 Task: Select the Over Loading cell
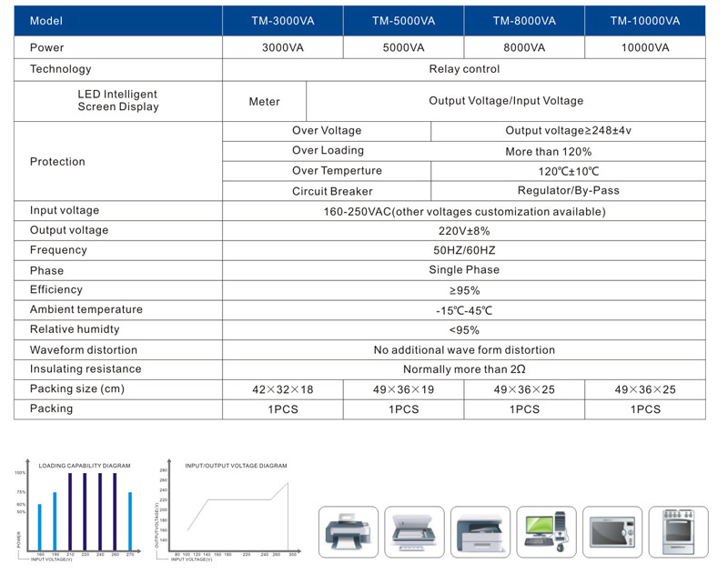click(x=327, y=151)
